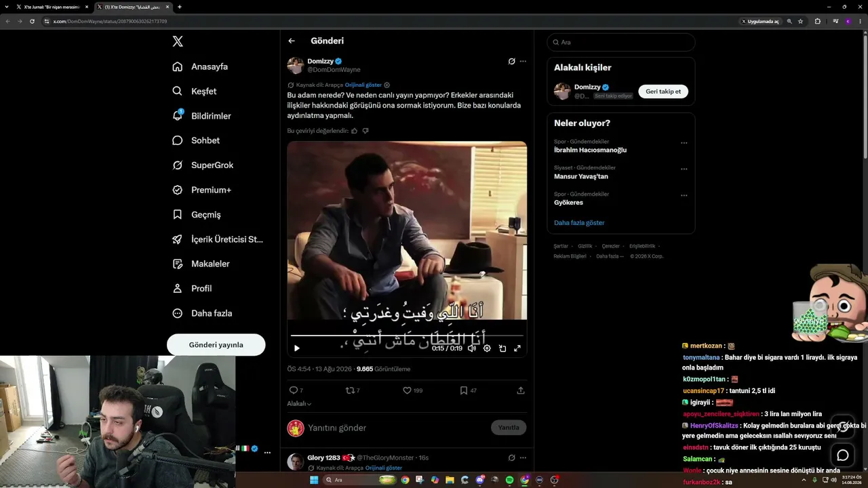
Task: Open account switcher menu beside profile badge
Action: 267,453
